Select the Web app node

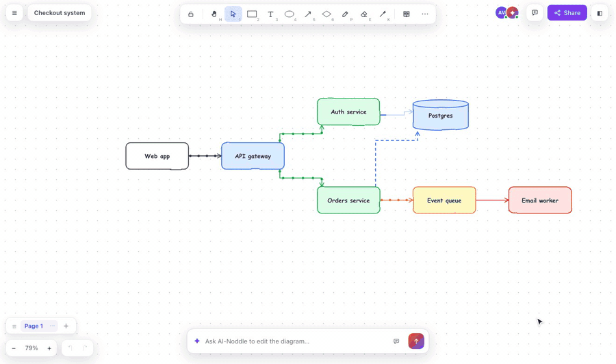[x=157, y=156]
